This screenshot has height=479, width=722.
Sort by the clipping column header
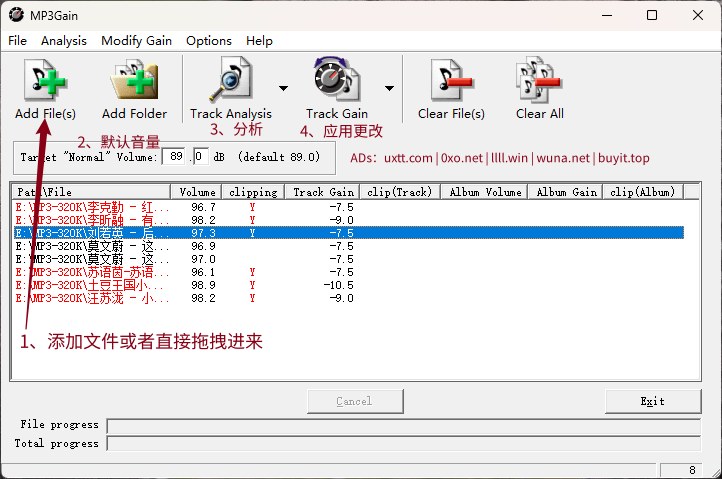point(253,192)
